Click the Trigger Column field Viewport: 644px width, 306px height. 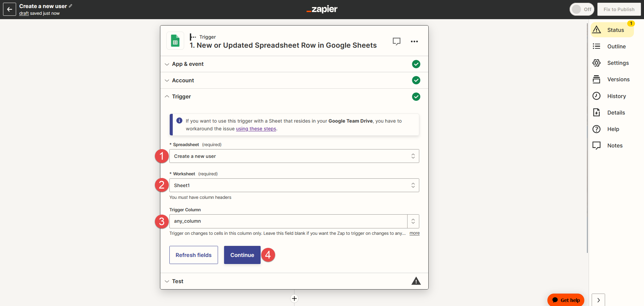tap(288, 221)
